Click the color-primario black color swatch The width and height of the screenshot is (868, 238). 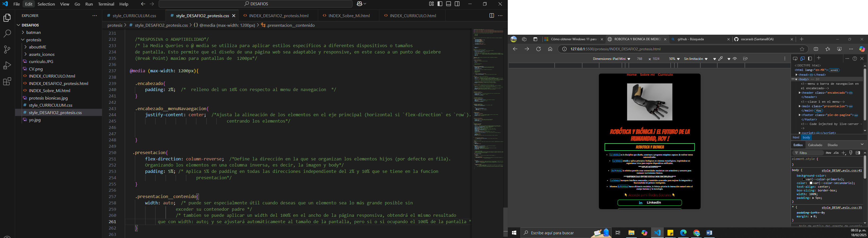[x=804, y=179]
